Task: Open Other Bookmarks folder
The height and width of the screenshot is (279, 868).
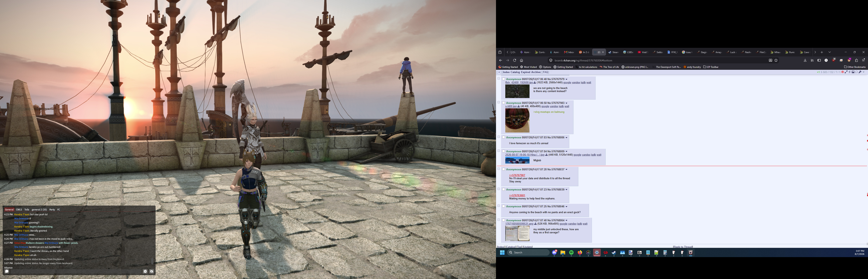Action: pos(855,67)
